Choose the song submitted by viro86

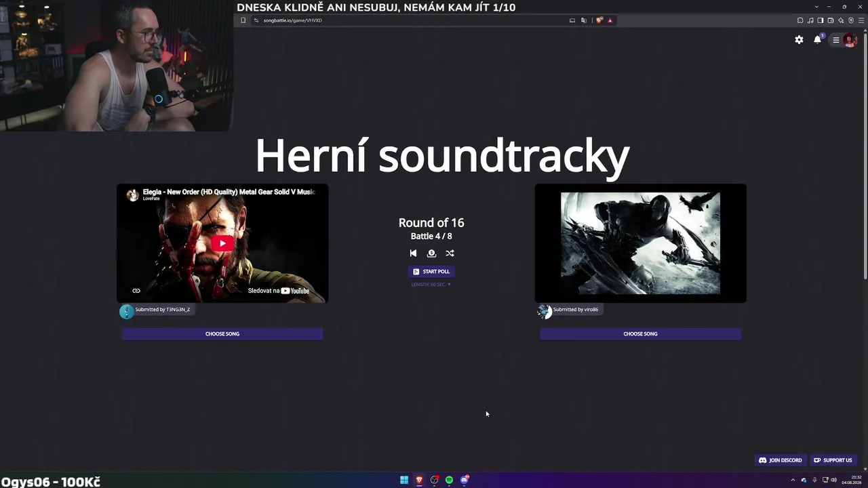[640, 333]
